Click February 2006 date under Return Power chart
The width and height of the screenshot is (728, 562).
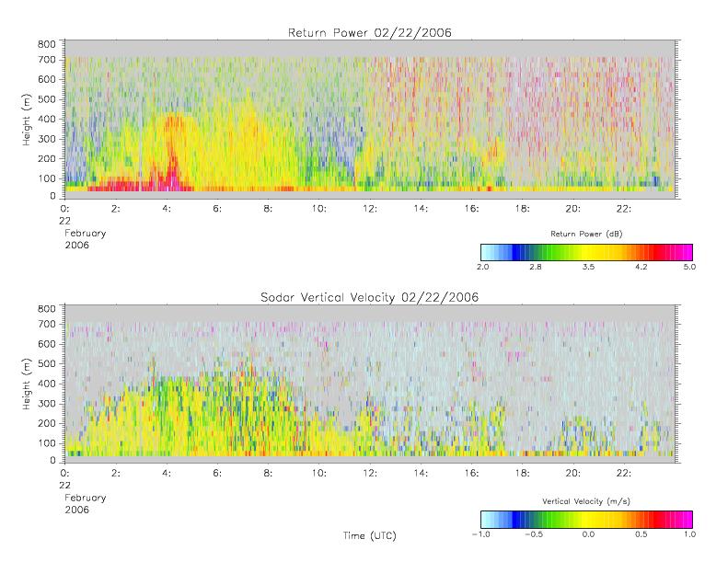85,239
